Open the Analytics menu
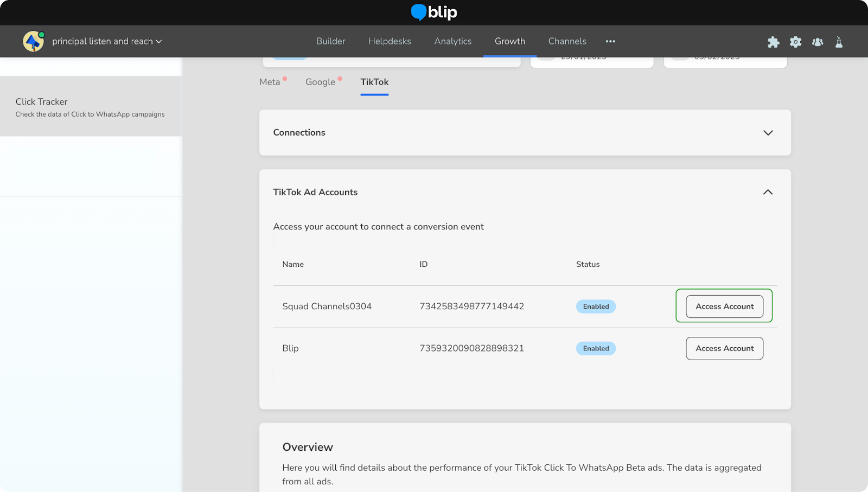 click(x=453, y=41)
